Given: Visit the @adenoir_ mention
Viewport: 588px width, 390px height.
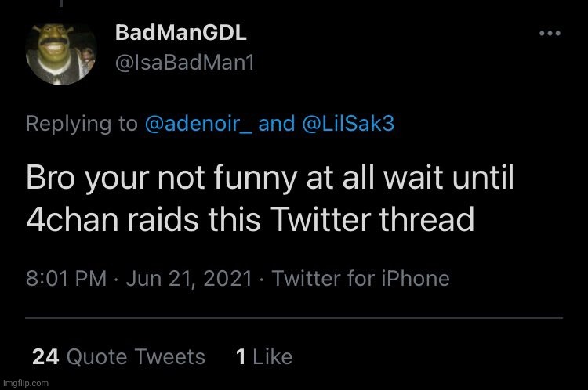Looking at the screenshot, I should point(198,124).
